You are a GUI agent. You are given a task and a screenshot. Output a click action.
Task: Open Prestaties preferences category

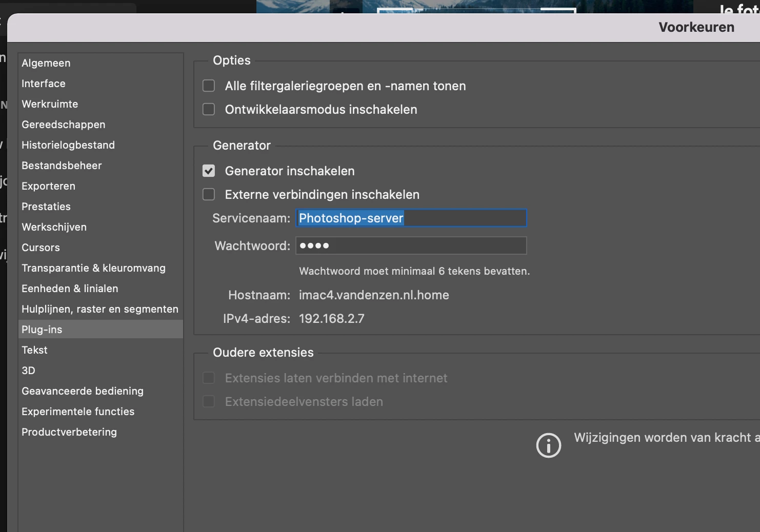point(101,207)
